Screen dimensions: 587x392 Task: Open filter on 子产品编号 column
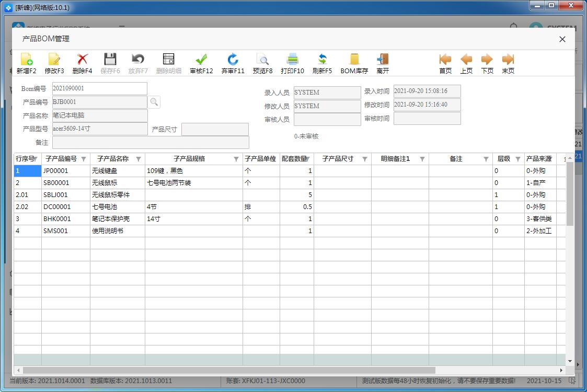[x=84, y=159]
